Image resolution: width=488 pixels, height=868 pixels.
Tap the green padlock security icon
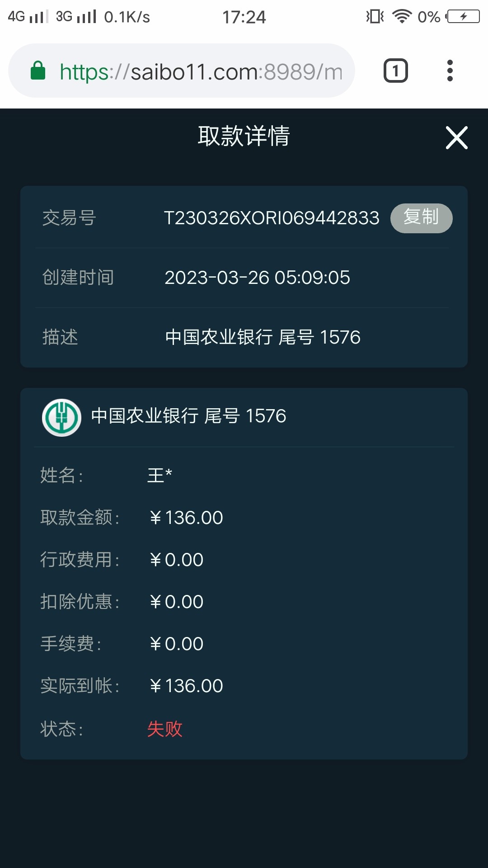tap(38, 71)
